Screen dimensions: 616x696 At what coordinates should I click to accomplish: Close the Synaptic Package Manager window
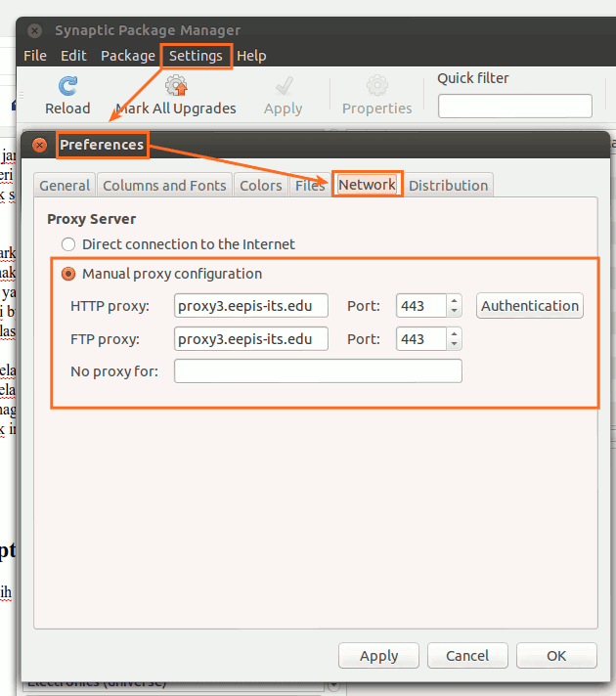point(34,30)
